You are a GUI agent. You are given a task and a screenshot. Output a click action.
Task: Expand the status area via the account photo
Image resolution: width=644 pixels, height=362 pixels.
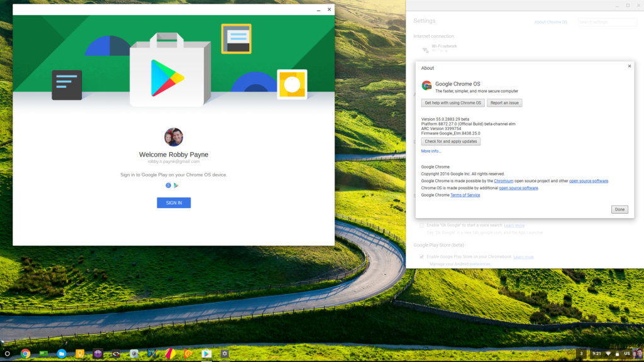click(x=637, y=353)
